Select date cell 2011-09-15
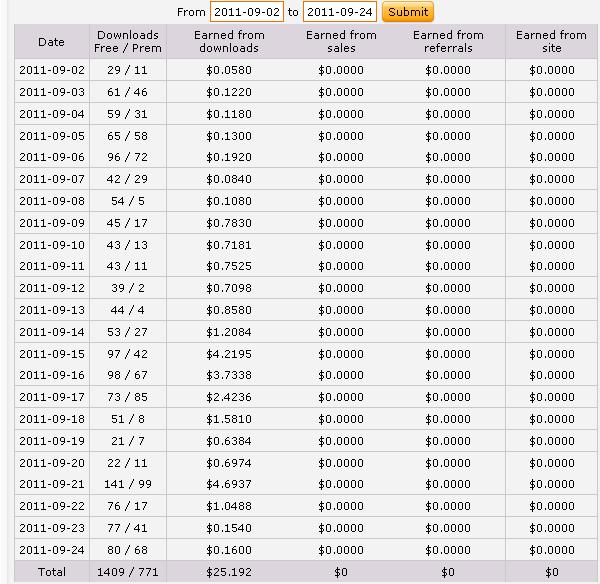This screenshot has width=600, height=584. click(x=52, y=354)
